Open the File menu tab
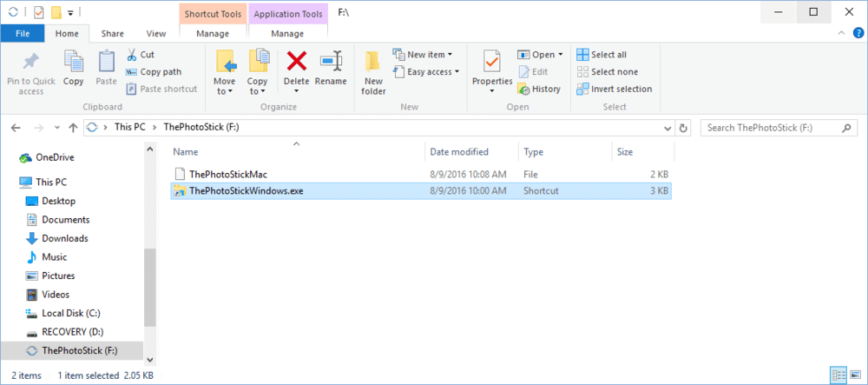 pyautogui.click(x=22, y=34)
